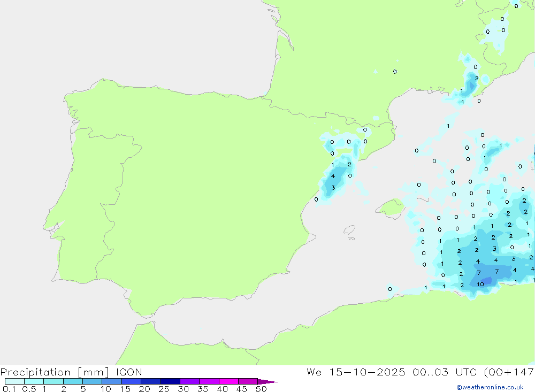Click the purple arrow tip above 50
Screen dimensions: 535x392
click(267, 382)
